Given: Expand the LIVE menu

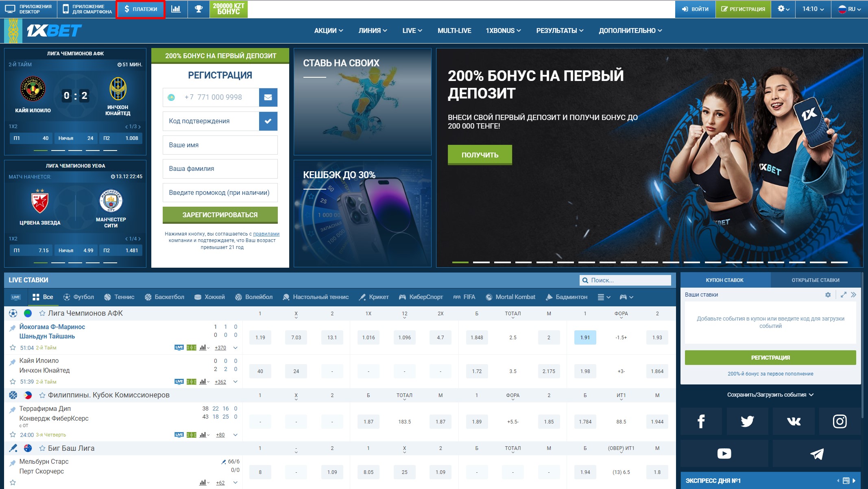Looking at the screenshot, I should coord(412,31).
